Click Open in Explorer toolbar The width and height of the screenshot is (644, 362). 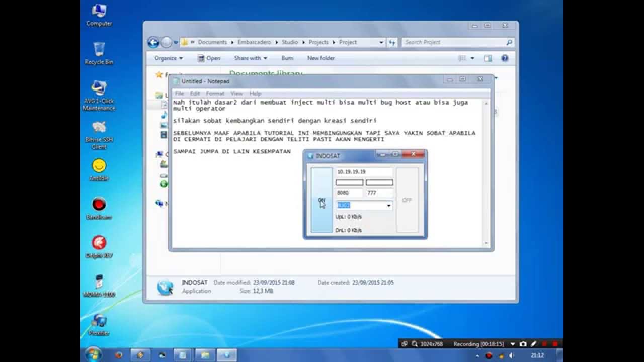[x=209, y=58]
